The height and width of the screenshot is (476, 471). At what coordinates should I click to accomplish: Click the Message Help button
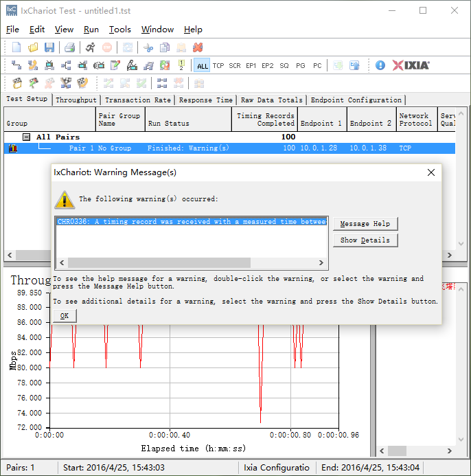pos(365,224)
